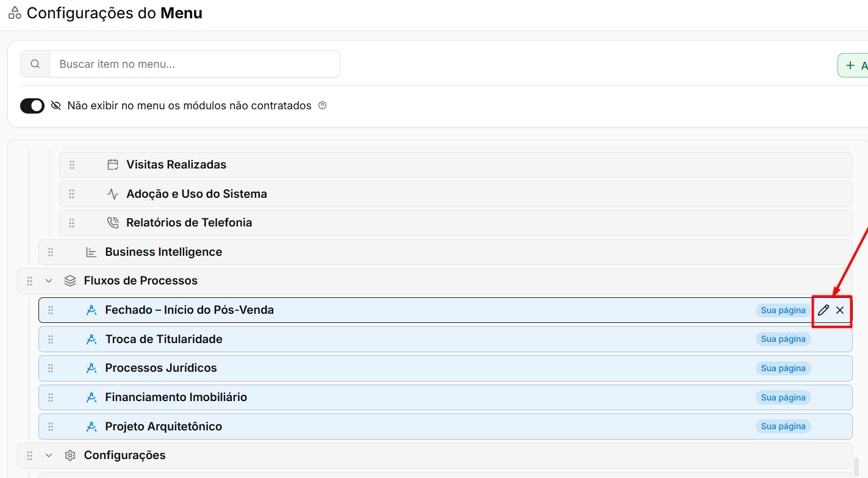Click drag handle of Financiamento Imobiliário
868x478 pixels.
(51, 397)
